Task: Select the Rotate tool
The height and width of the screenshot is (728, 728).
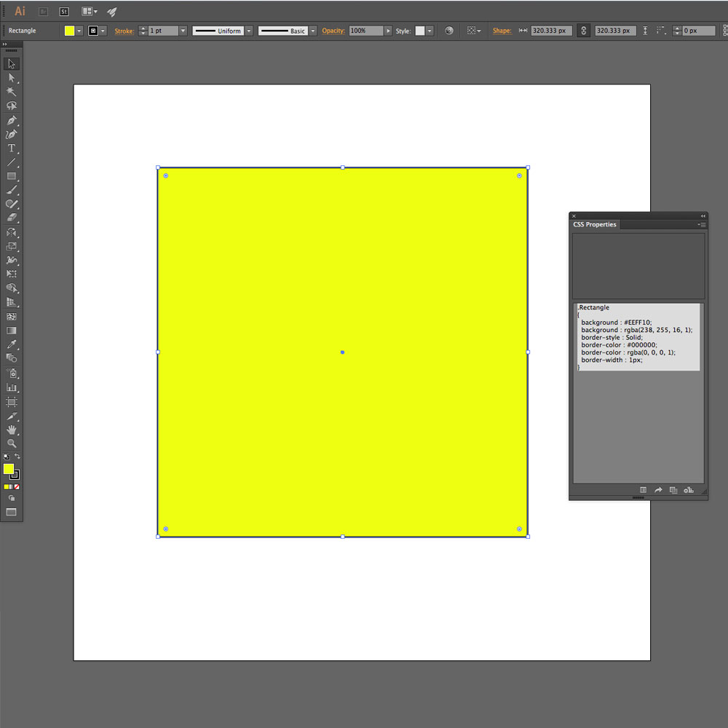Action: (x=12, y=232)
